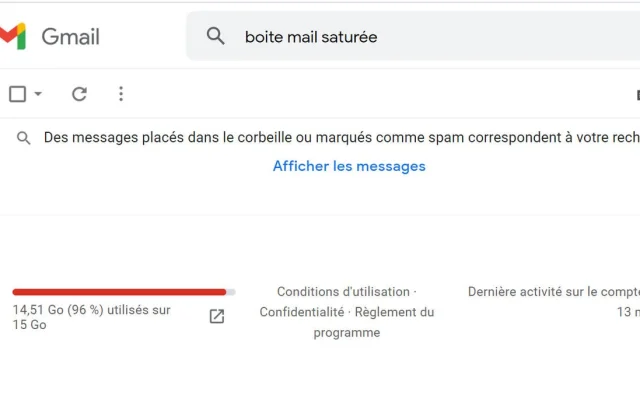Expand the selection options dropdown arrow
Screen dimensions: 640x420
point(38,94)
